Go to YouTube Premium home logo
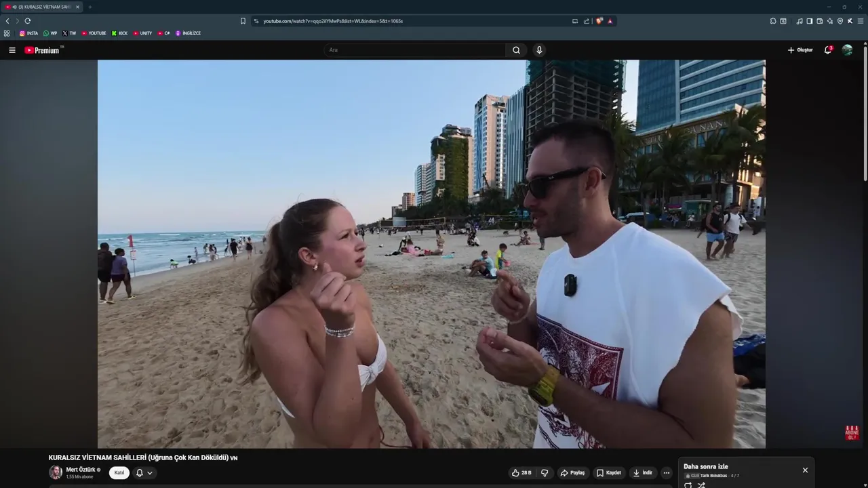The height and width of the screenshot is (488, 868). click(x=43, y=50)
